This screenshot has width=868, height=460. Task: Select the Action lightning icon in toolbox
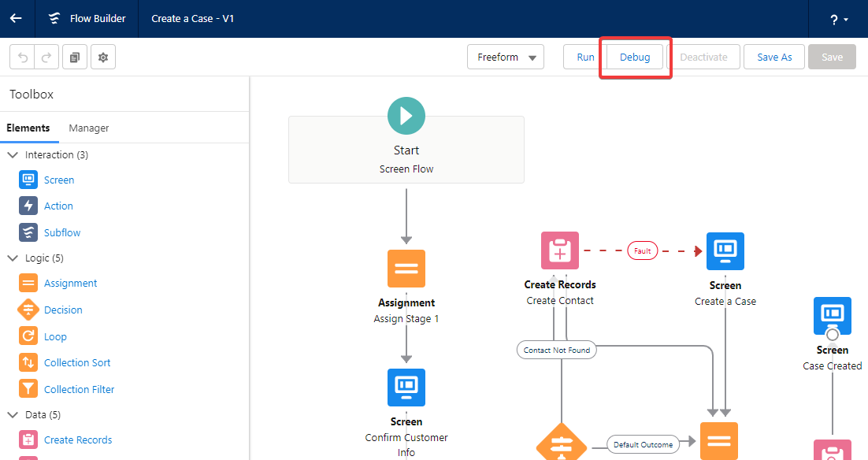28,206
